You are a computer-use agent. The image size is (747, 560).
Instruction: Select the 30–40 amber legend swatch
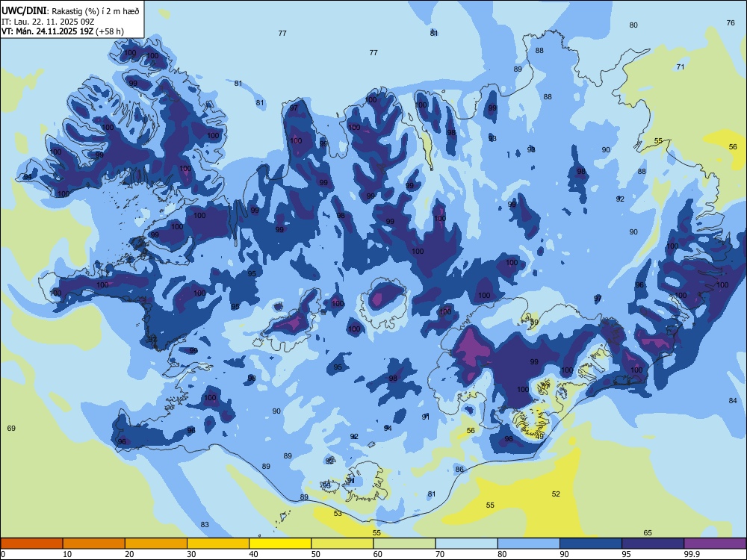tap(218, 544)
